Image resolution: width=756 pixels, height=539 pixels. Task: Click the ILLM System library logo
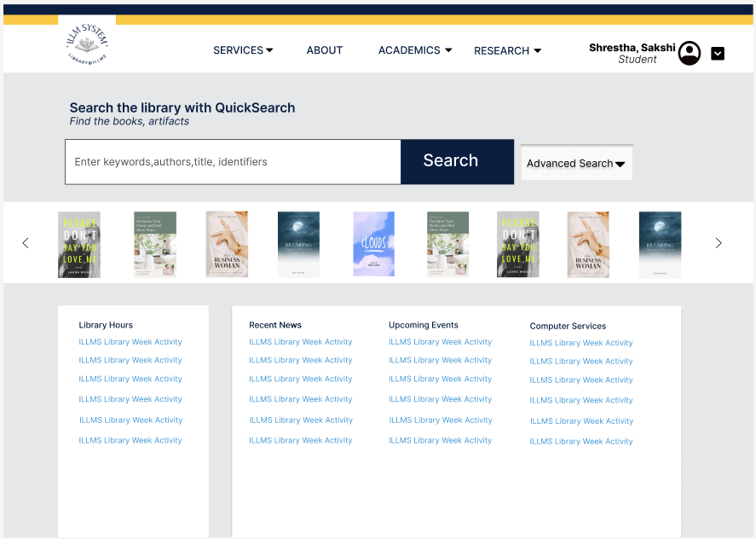87,43
